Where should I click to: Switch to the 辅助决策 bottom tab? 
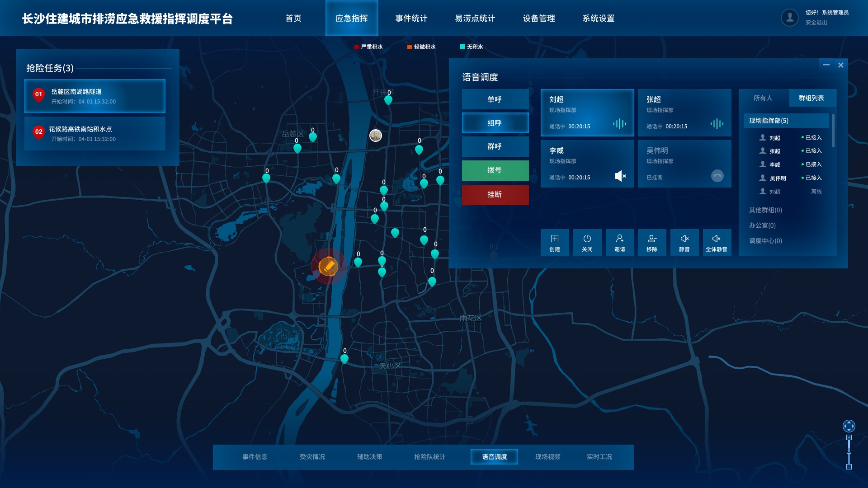pyautogui.click(x=370, y=457)
